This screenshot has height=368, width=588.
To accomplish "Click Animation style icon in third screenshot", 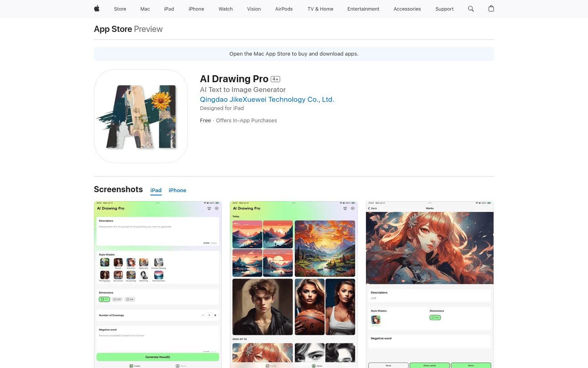I will coord(376,320).
